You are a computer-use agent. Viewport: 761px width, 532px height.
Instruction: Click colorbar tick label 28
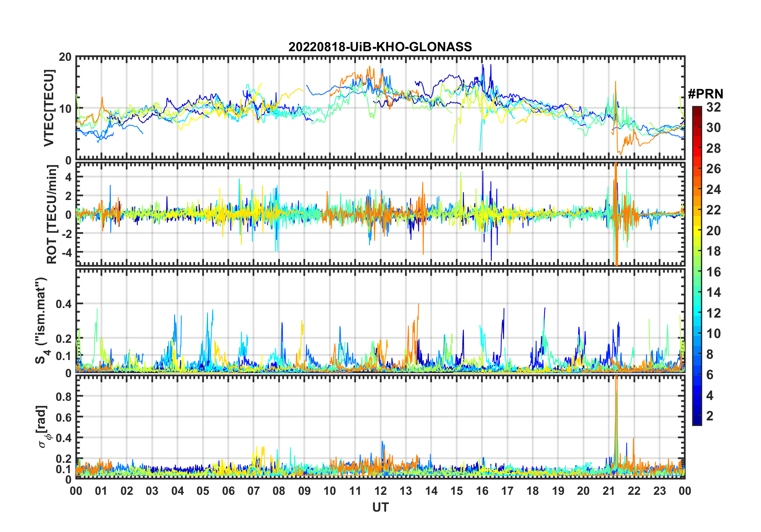coord(713,148)
